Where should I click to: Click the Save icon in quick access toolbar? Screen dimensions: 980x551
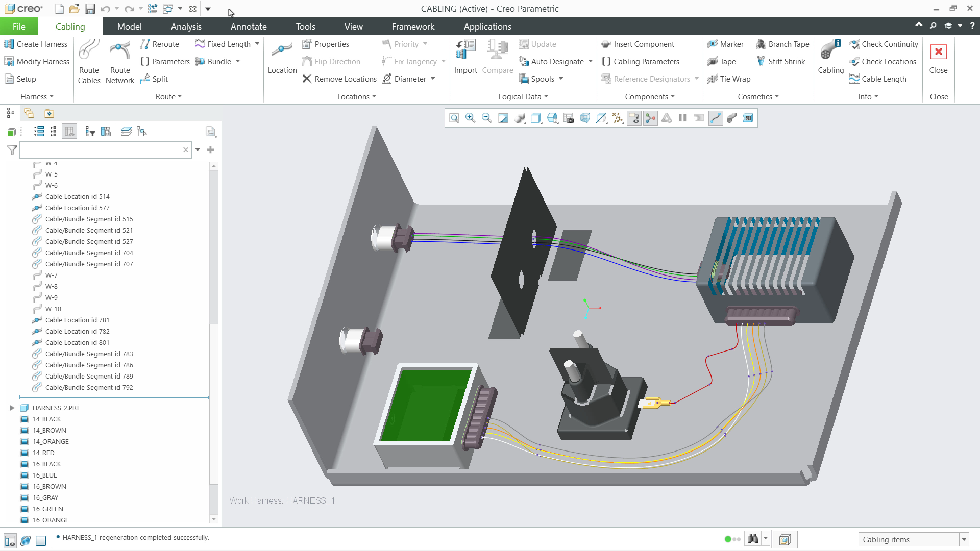tap(90, 9)
